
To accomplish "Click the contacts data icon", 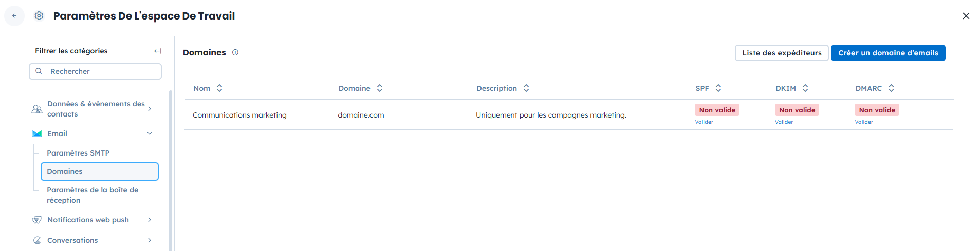I will pyautogui.click(x=37, y=109).
